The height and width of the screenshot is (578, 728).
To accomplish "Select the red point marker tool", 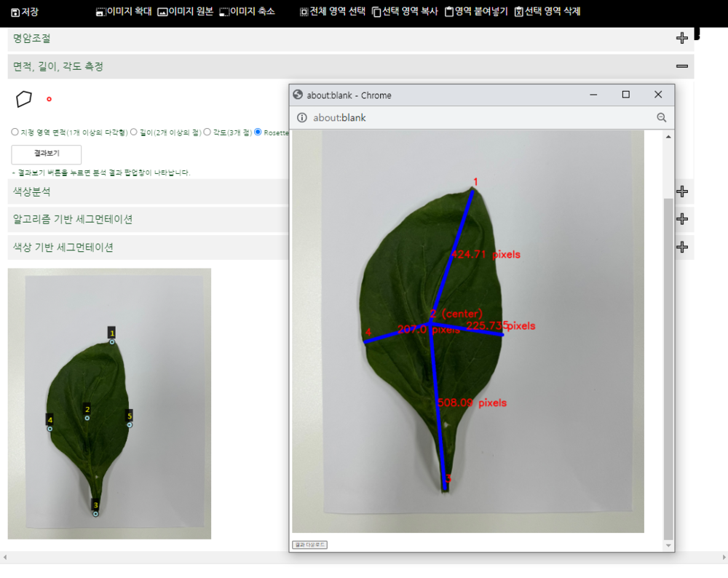I will (x=50, y=99).
